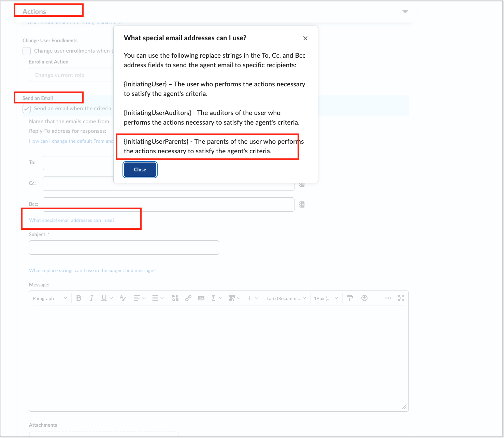Collapse the Actions section with the chevron
Screen dimensions: 504x438
click(x=405, y=11)
